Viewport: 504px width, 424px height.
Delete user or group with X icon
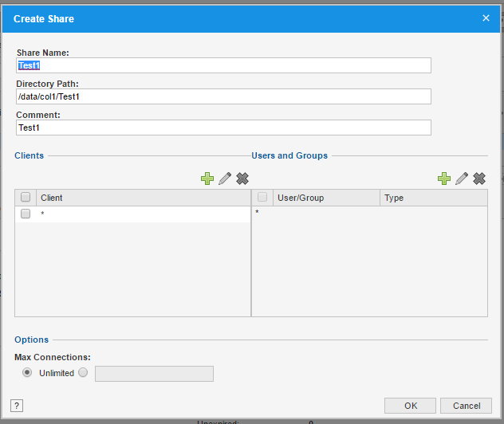(479, 179)
